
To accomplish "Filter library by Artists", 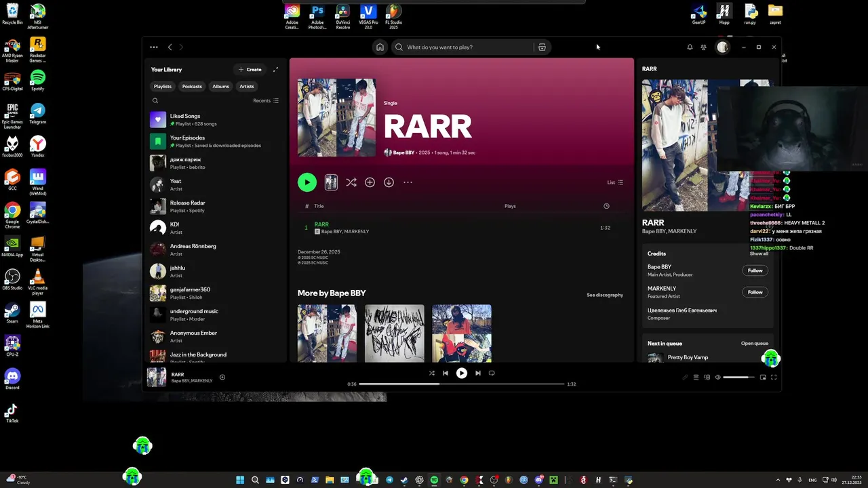I will (x=247, y=86).
